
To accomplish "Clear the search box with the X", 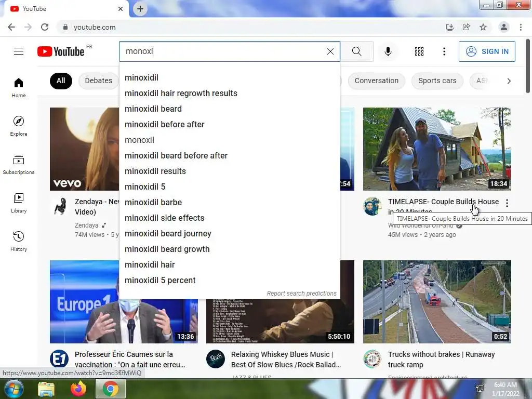I will [x=330, y=51].
